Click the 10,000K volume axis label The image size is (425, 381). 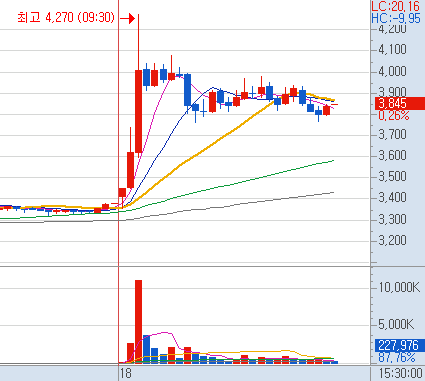(x=399, y=287)
